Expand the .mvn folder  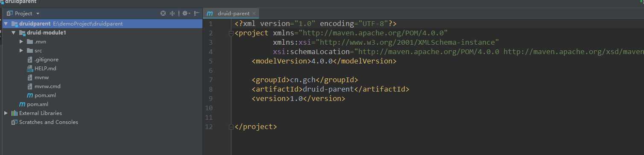[21, 42]
